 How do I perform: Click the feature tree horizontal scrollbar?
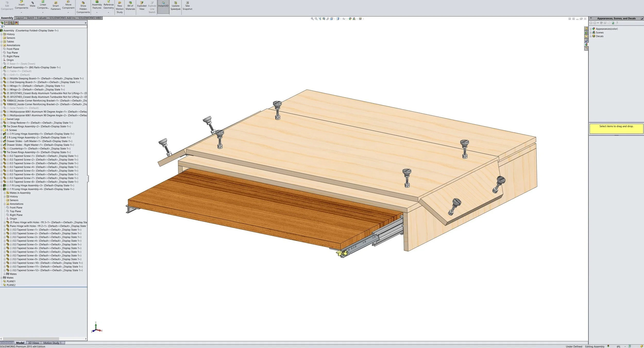[x=31, y=339]
